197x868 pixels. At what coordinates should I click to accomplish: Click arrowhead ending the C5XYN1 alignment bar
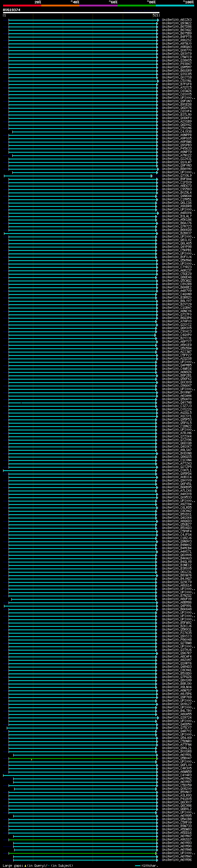(158, 81)
